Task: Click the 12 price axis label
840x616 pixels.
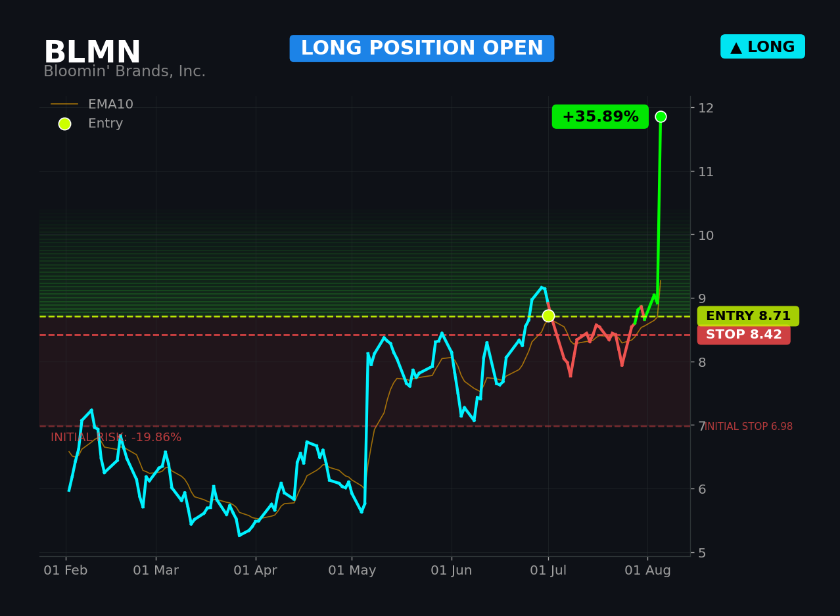Action: click(706, 108)
